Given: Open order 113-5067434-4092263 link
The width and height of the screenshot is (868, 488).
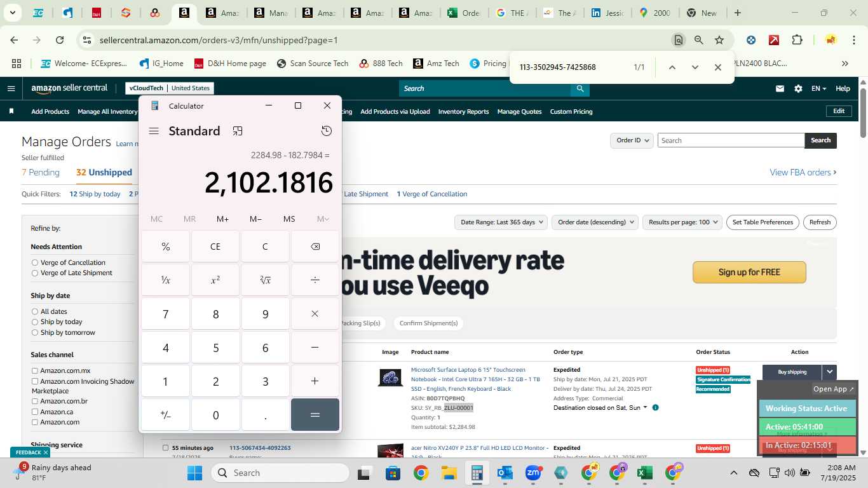Looking at the screenshot, I should coord(260,448).
